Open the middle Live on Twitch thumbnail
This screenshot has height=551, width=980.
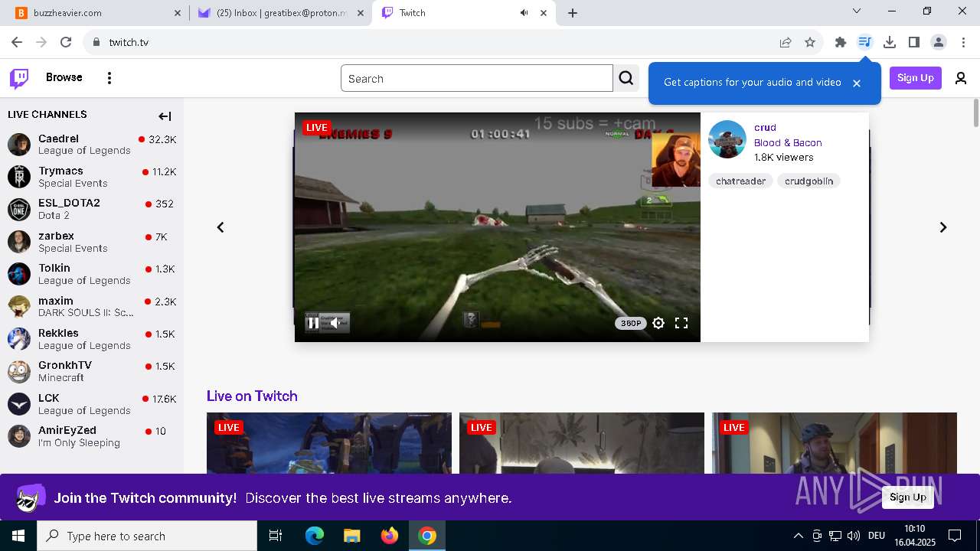[x=582, y=443]
